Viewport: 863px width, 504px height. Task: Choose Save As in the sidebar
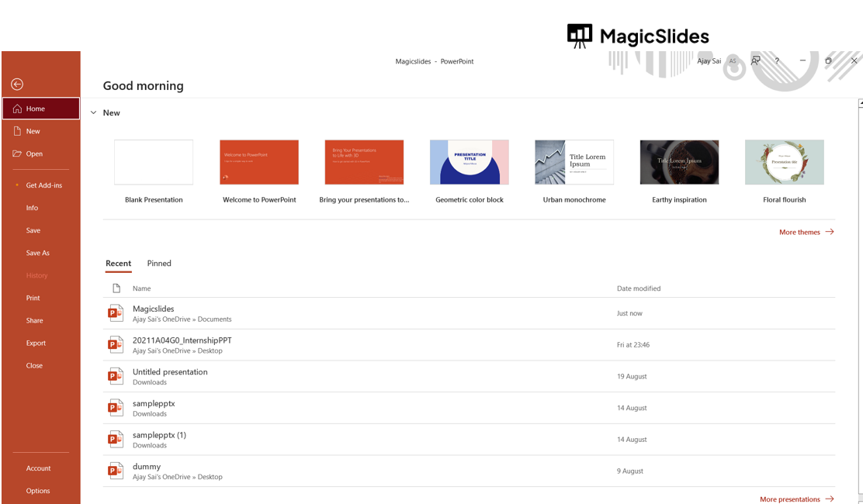click(x=41, y=253)
